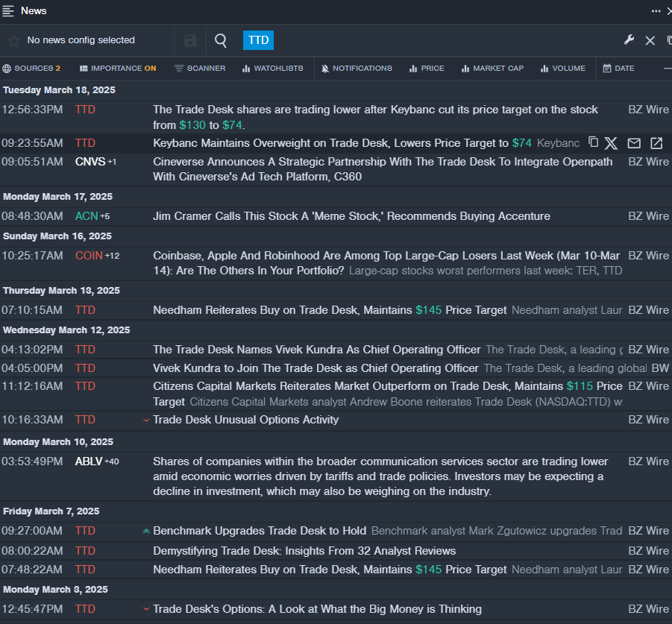This screenshot has height=624, width=672.
Task: Open the Date filter
Action: pos(618,69)
